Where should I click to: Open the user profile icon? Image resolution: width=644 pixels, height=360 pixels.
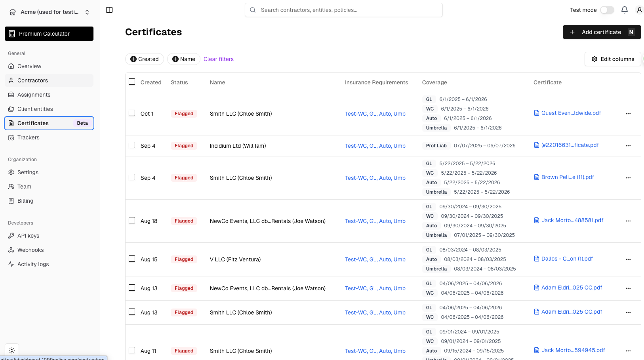[639, 10]
